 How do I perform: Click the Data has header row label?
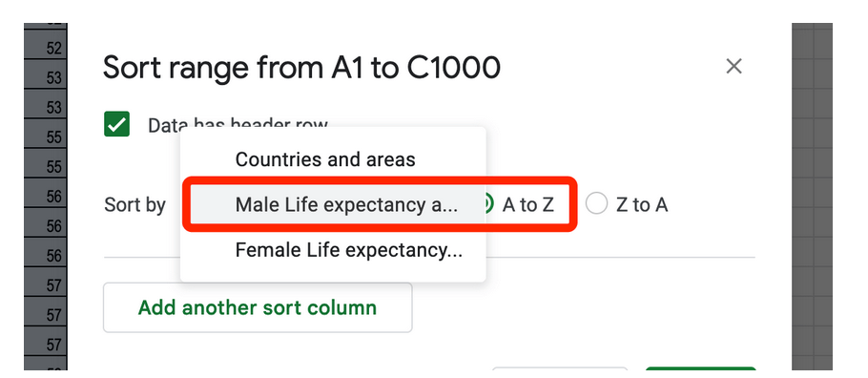click(238, 125)
